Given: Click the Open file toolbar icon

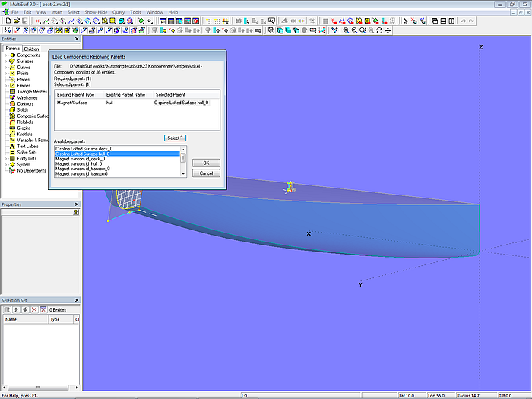Looking at the screenshot, I should (x=15, y=21).
